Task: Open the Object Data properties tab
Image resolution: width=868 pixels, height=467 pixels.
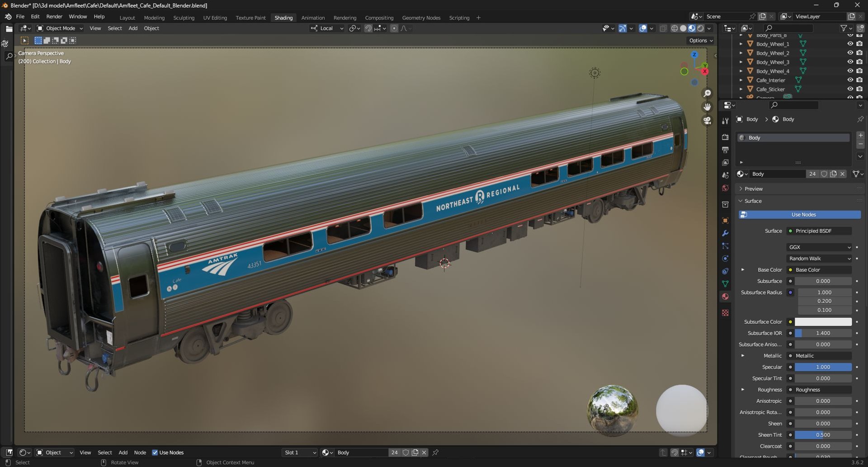Action: pos(725,284)
